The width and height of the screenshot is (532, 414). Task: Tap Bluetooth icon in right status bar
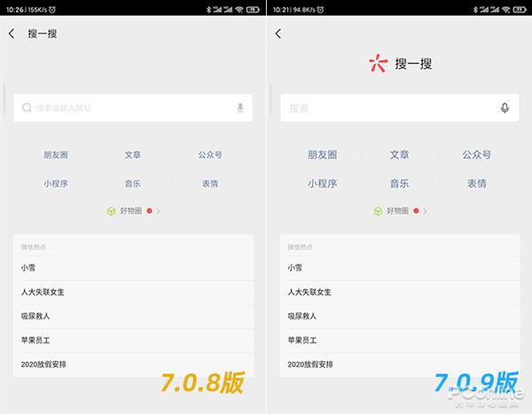click(475, 10)
